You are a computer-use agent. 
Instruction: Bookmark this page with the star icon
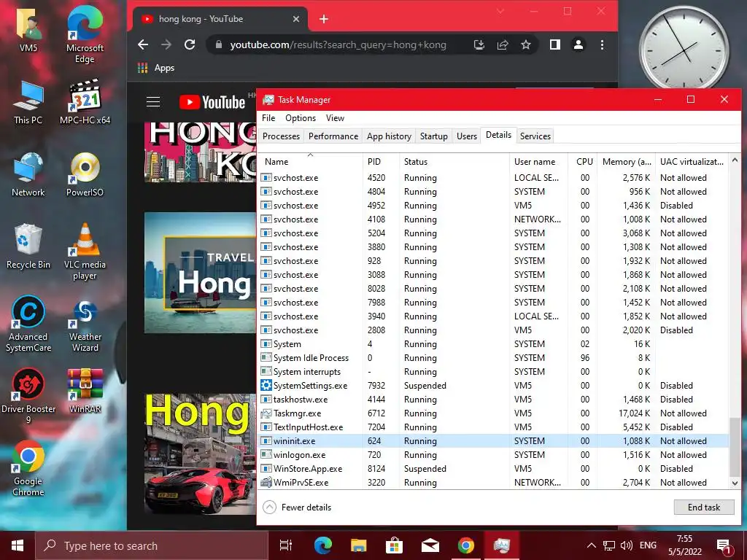point(525,44)
